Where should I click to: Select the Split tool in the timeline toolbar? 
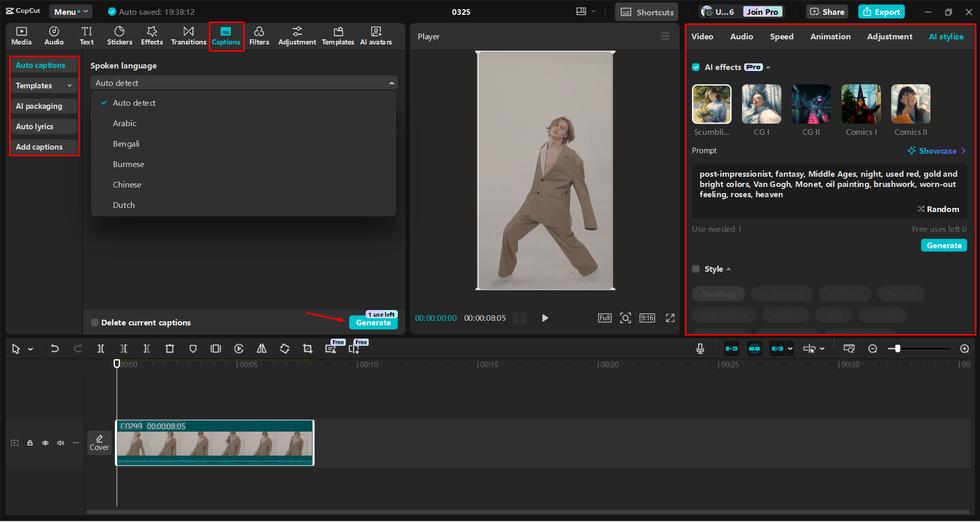tap(101, 348)
